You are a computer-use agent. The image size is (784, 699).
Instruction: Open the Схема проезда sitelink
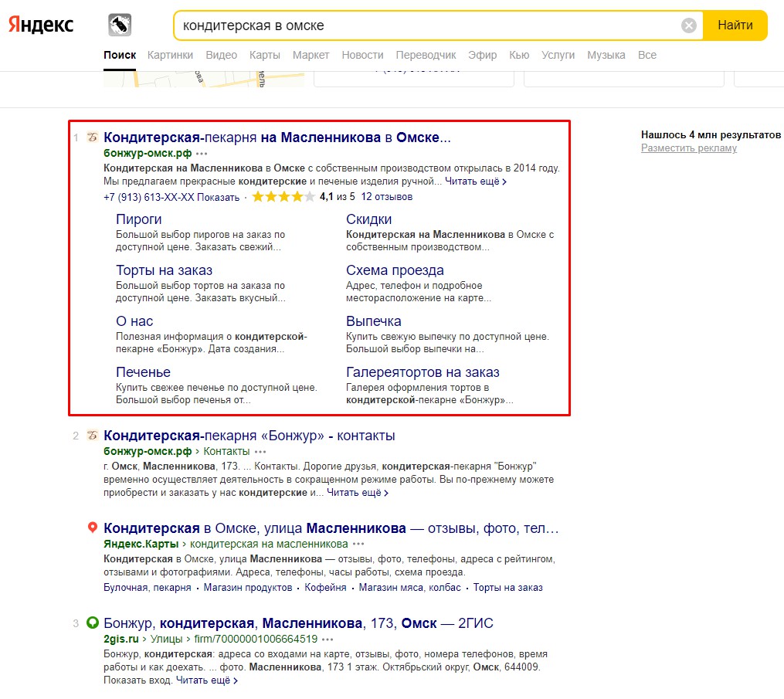click(x=395, y=270)
